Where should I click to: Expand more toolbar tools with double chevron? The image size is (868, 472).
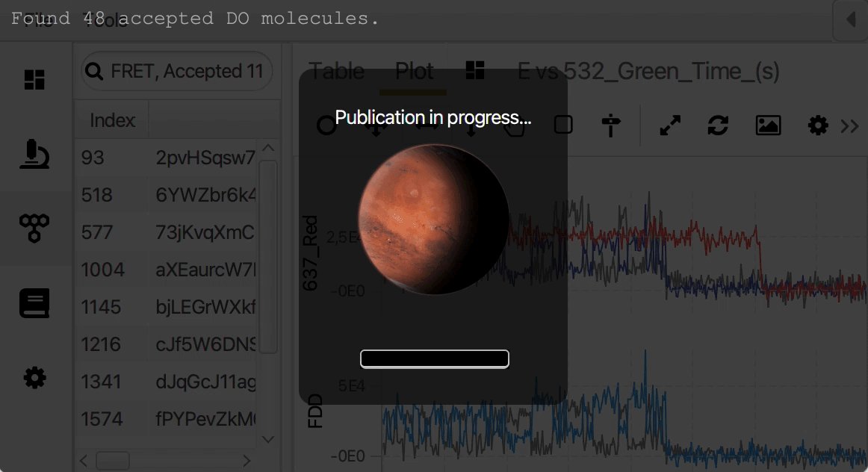(x=850, y=126)
